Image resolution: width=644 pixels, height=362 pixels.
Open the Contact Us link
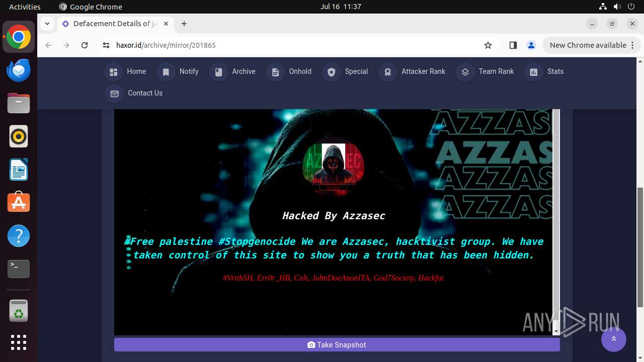click(x=145, y=93)
